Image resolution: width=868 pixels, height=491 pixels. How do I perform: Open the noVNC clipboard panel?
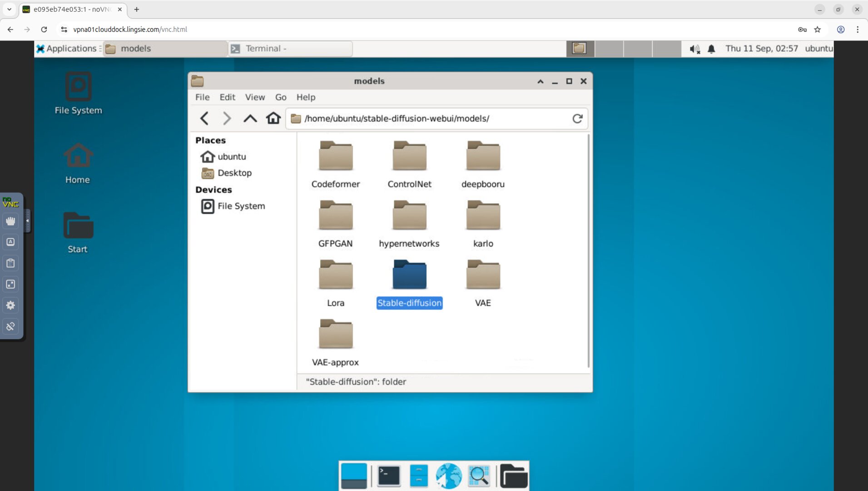pos(10,263)
